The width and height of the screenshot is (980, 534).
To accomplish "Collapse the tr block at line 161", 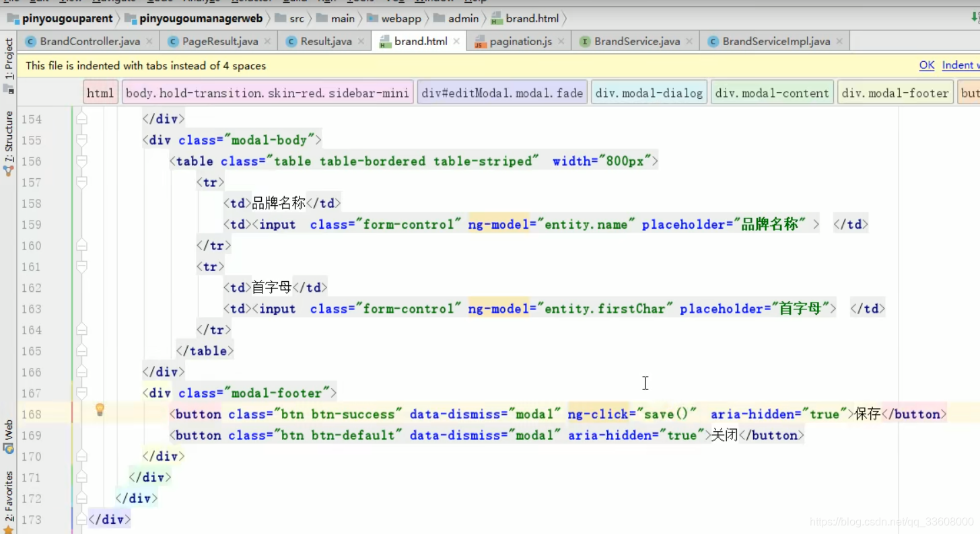I will coord(81,267).
